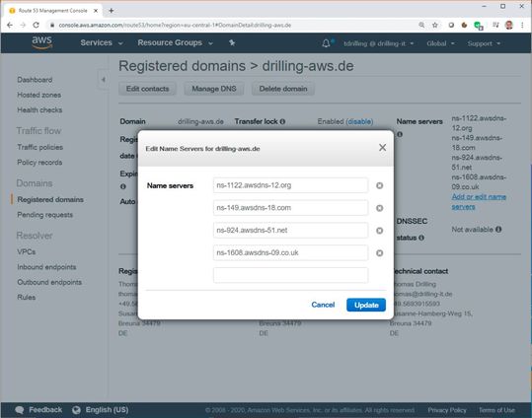Click the empty fifth name server field
532x418 pixels.
pyautogui.click(x=290, y=275)
